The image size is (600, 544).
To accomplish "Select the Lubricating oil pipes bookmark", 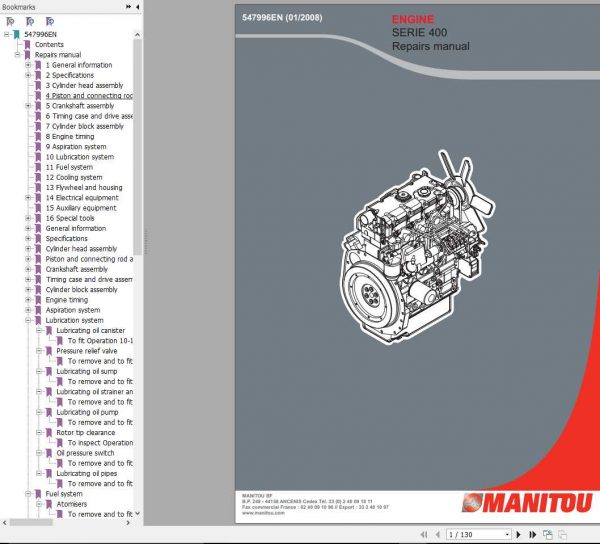I will coord(86,473).
